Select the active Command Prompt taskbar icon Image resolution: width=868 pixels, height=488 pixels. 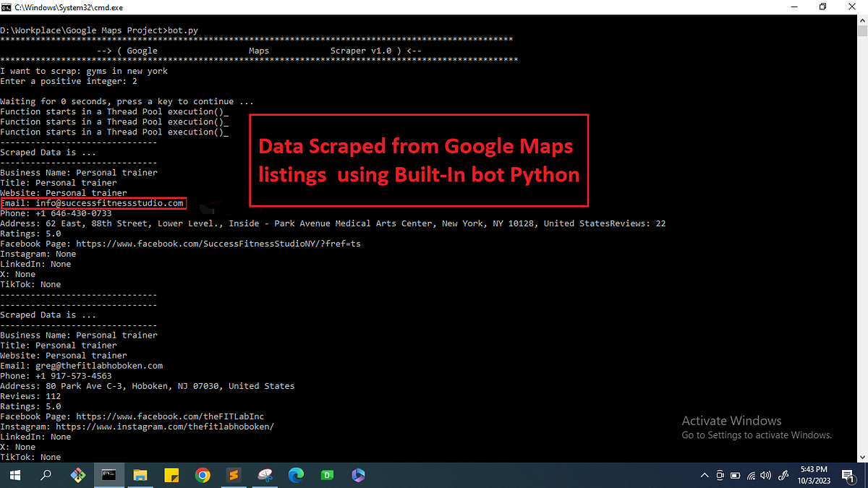click(x=109, y=475)
